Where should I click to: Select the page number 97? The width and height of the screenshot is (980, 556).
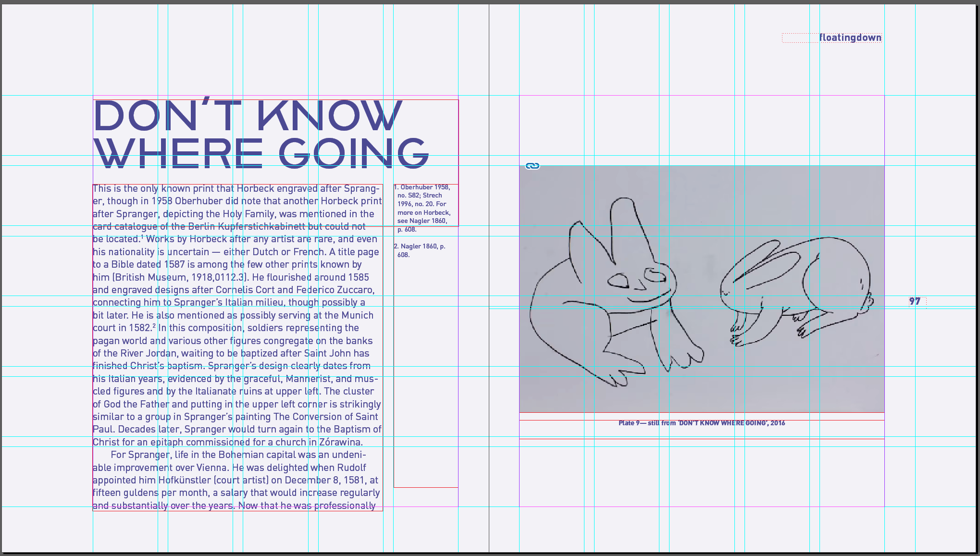(x=914, y=301)
